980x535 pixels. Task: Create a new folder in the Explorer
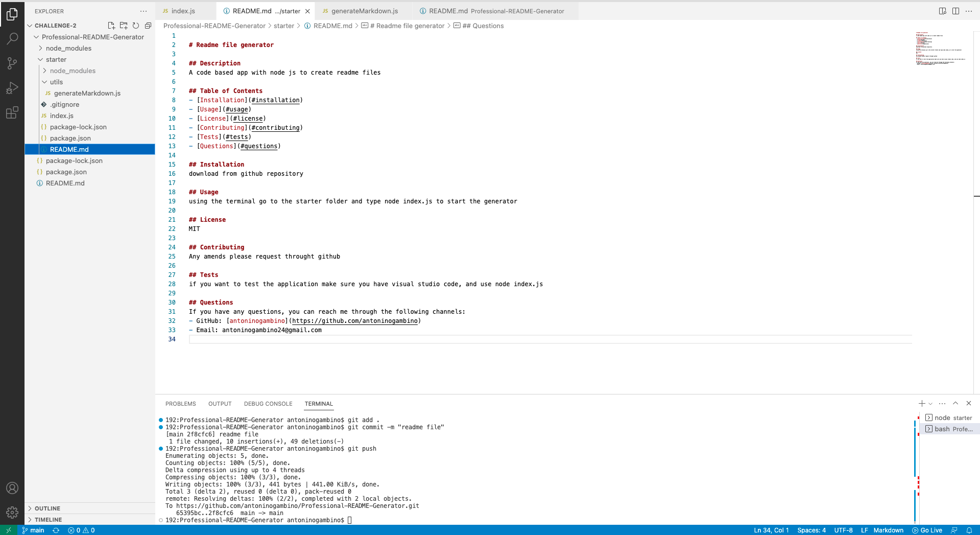(x=123, y=25)
